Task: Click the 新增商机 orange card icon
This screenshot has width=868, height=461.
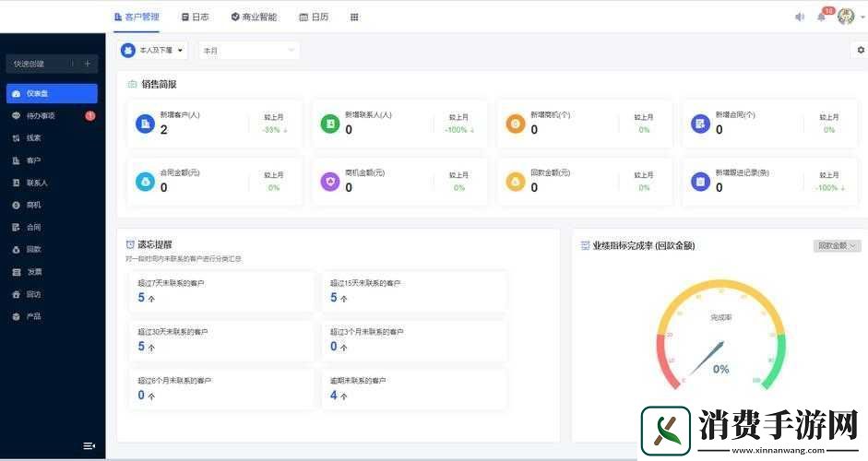Action: coord(516,124)
